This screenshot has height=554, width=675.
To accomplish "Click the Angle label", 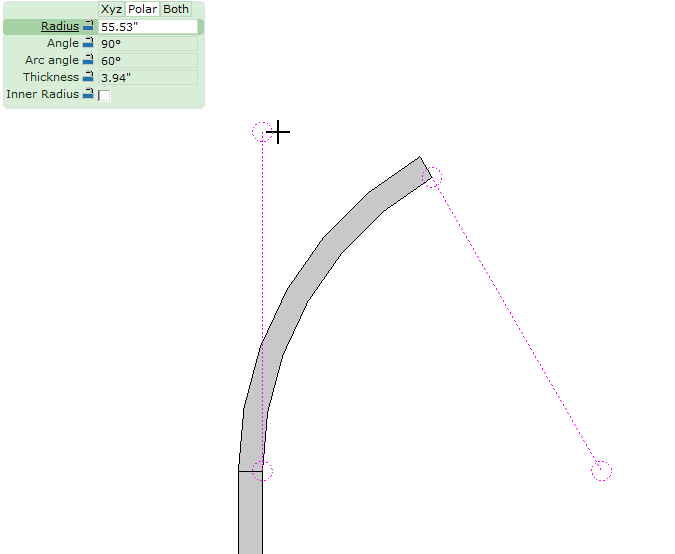I will tap(63, 43).
